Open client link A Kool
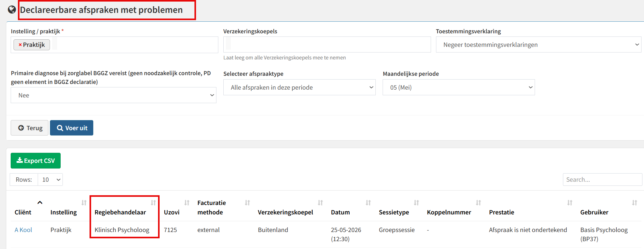 coord(23,230)
